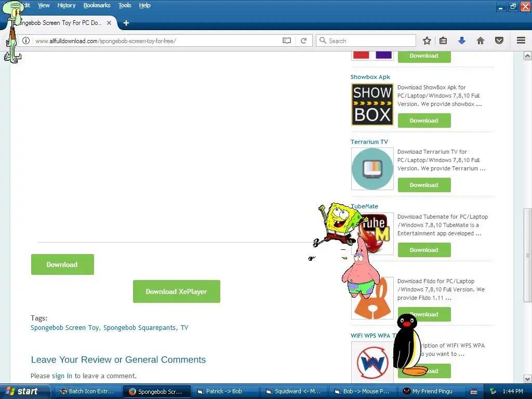Click the Spongebob Screen Toy tag link
The height and width of the screenshot is (399, 532).
click(64, 328)
